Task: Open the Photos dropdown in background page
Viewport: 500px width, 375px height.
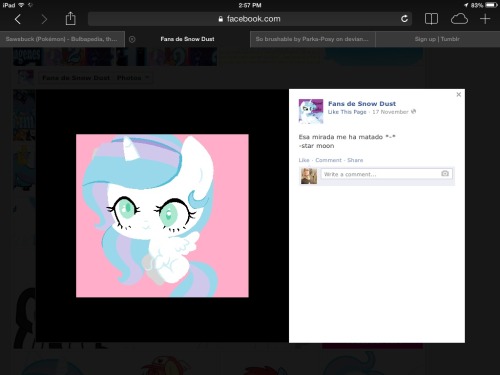Action: click(133, 78)
